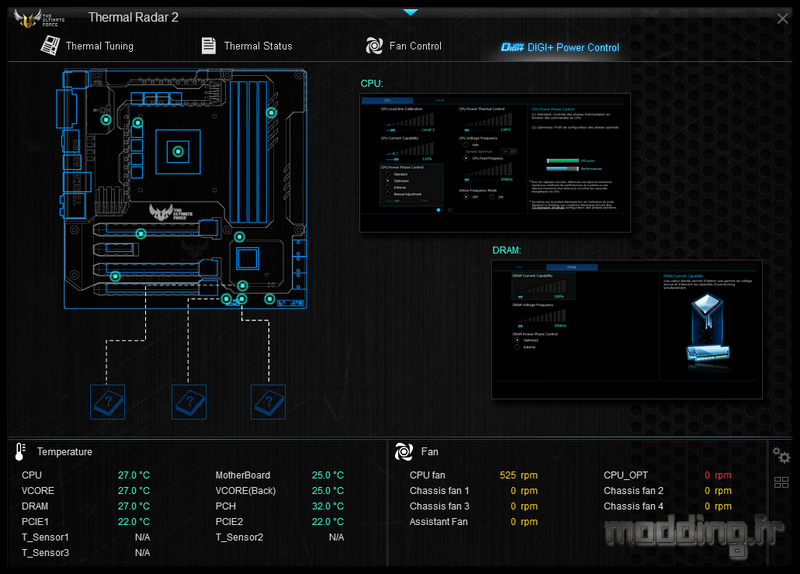
Task: Click the T_Sensor2 label
Action: click(x=239, y=537)
